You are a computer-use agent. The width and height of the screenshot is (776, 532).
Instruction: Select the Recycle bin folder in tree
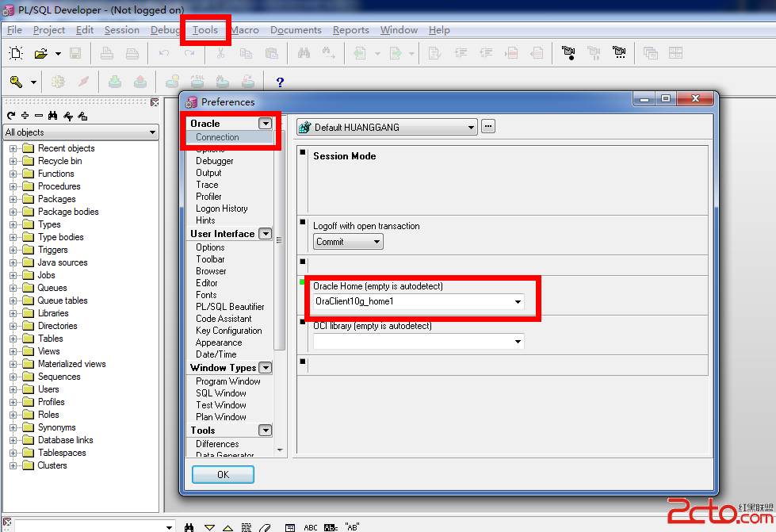tap(60, 161)
